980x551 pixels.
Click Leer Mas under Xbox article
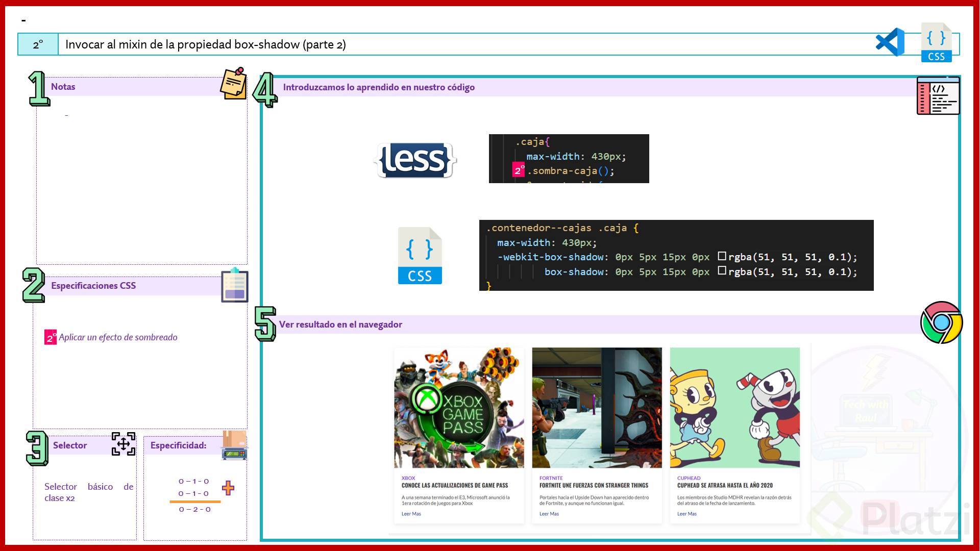pos(411,514)
